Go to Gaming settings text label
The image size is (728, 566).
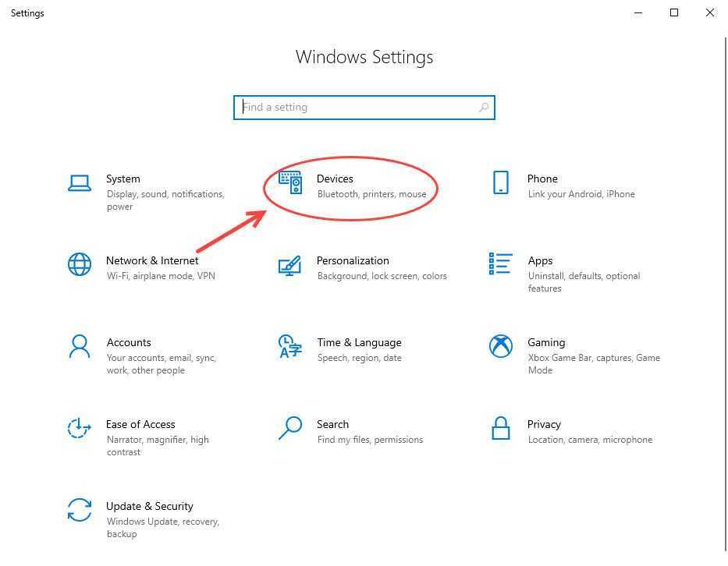click(546, 342)
